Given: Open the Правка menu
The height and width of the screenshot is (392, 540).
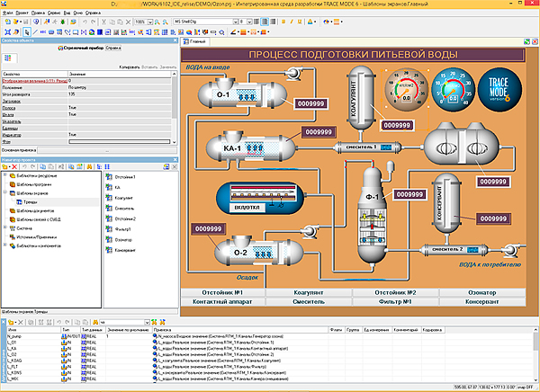Looking at the screenshot, I should (38, 13).
